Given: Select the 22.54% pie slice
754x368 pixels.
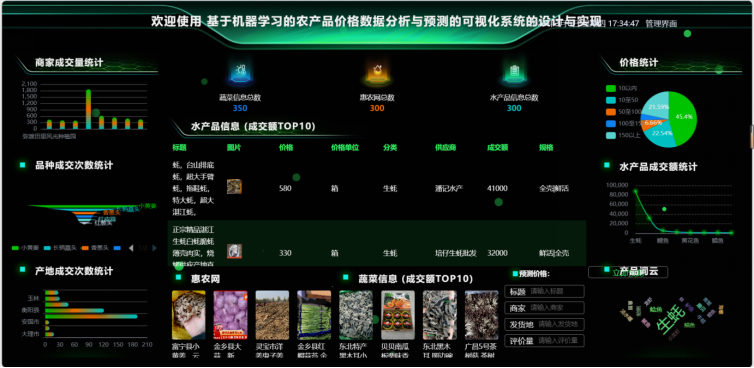Looking at the screenshot, I should [x=662, y=134].
